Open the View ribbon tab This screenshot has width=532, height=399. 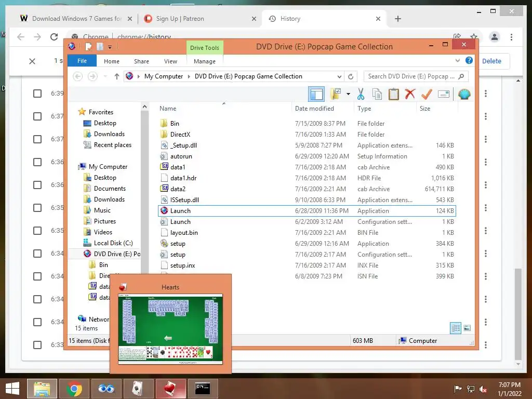(170, 61)
